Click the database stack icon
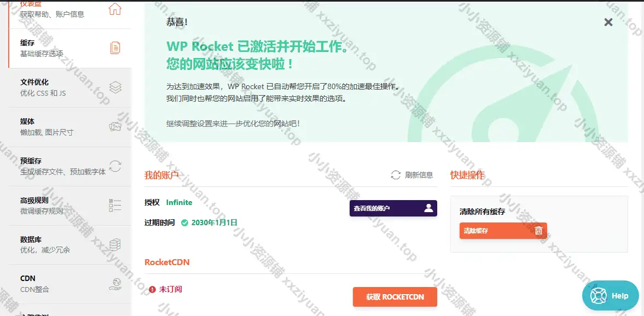The height and width of the screenshot is (316, 644). pyautogui.click(x=115, y=244)
